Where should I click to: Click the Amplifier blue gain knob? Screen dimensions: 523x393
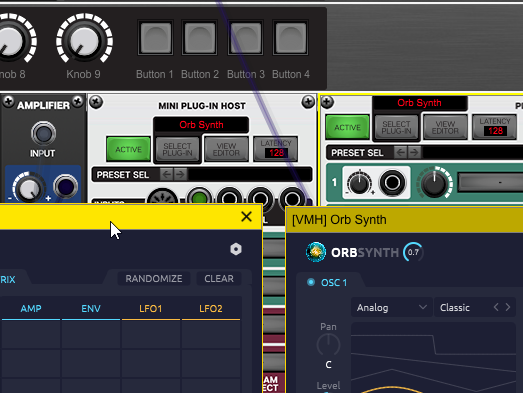29,188
